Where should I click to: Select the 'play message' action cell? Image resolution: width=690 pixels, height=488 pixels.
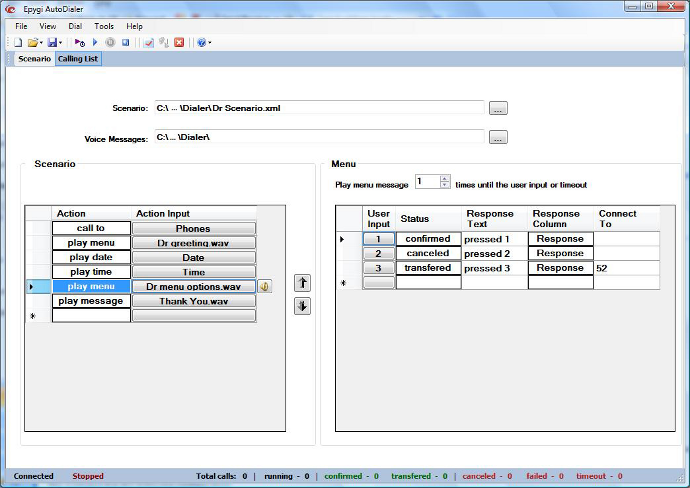pos(91,301)
